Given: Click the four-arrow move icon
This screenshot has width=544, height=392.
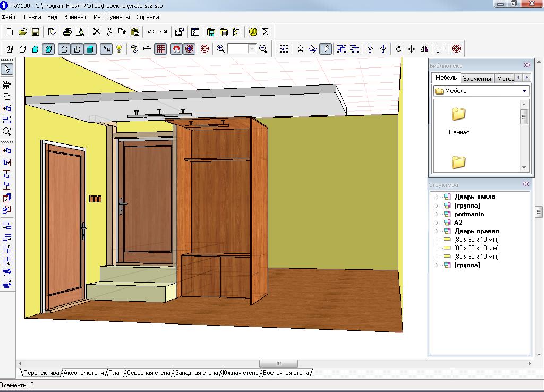Looking at the screenshot, I should click(x=411, y=49).
